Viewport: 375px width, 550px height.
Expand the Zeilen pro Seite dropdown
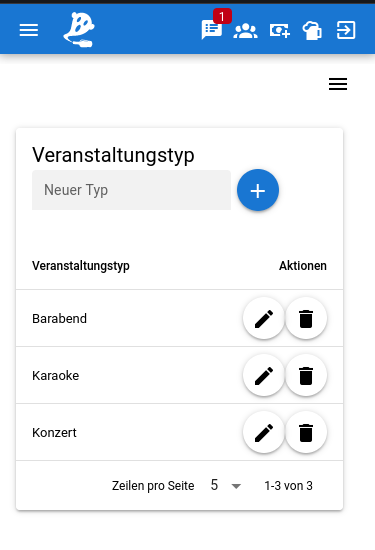pos(226,485)
